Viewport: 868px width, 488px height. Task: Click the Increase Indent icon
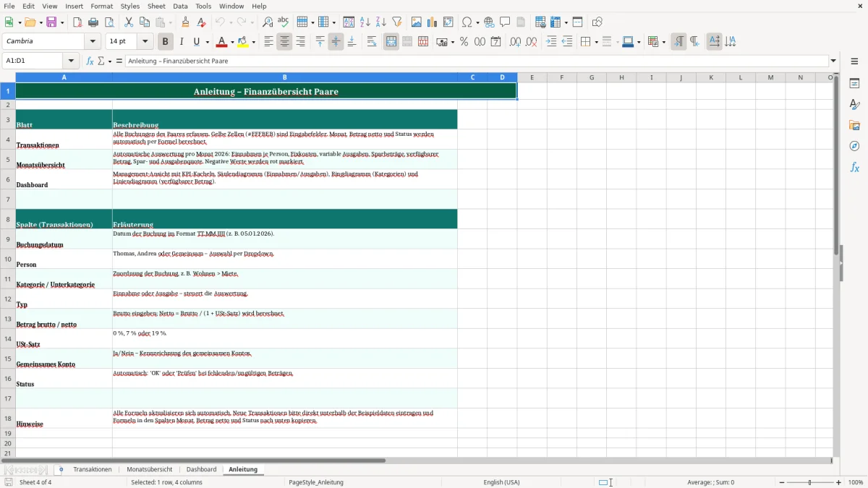[x=551, y=42]
